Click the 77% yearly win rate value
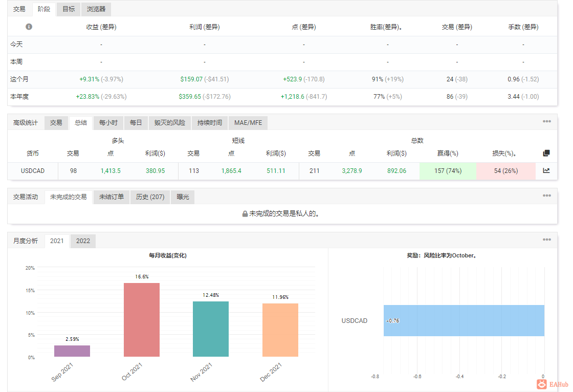Image resolution: width=573 pixels, height=392 pixels. (379, 97)
